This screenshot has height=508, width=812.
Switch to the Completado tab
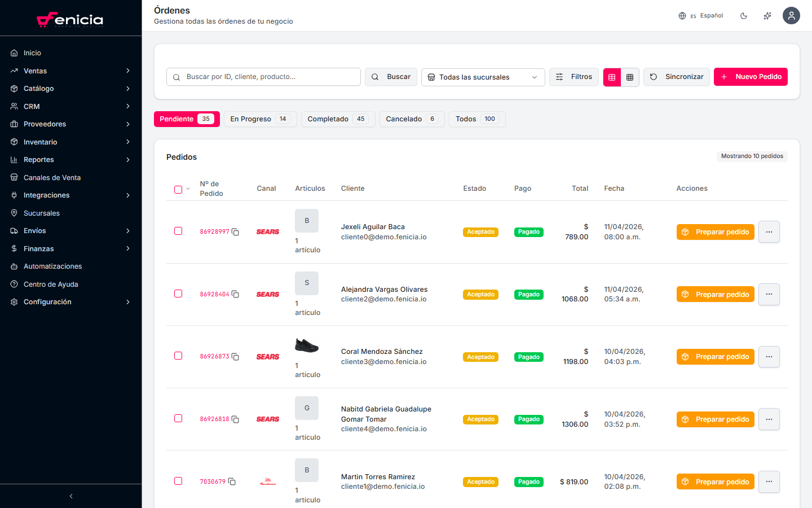338,119
